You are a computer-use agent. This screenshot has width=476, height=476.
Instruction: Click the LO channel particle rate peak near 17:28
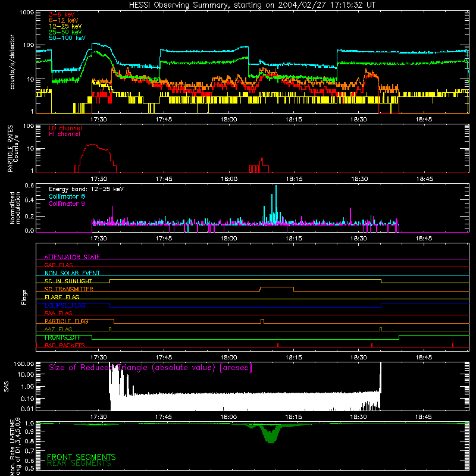[x=92, y=145]
